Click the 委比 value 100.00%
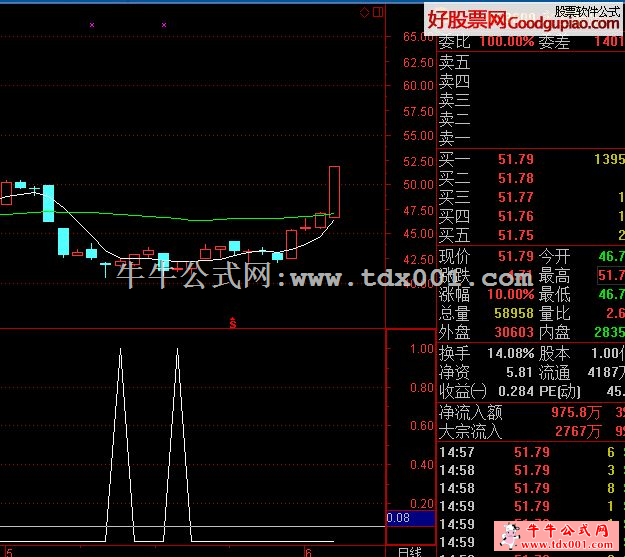625x557 pixels. 507,41
